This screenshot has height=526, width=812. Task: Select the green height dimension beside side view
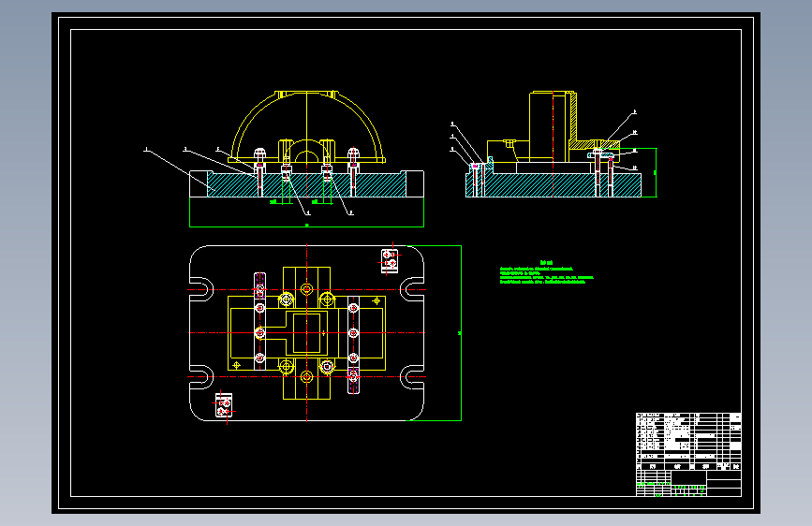click(655, 172)
